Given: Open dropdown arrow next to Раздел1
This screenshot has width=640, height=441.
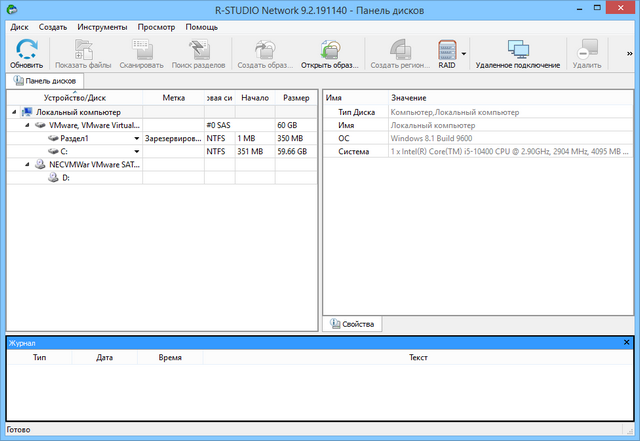Looking at the screenshot, I should click(x=136, y=139).
